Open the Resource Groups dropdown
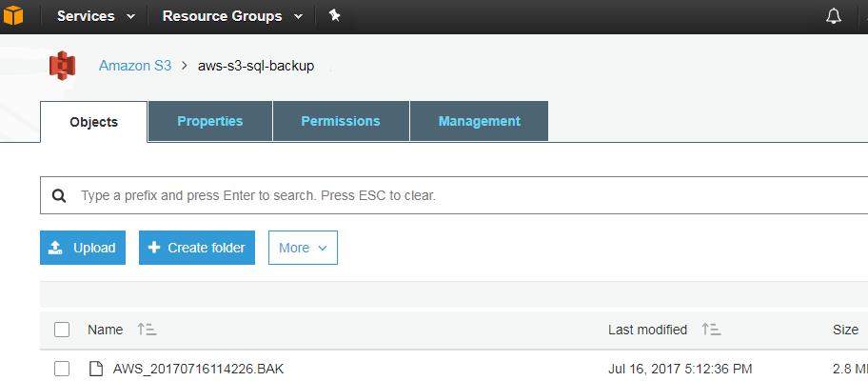Viewport: 868px width, 381px height. tap(232, 16)
